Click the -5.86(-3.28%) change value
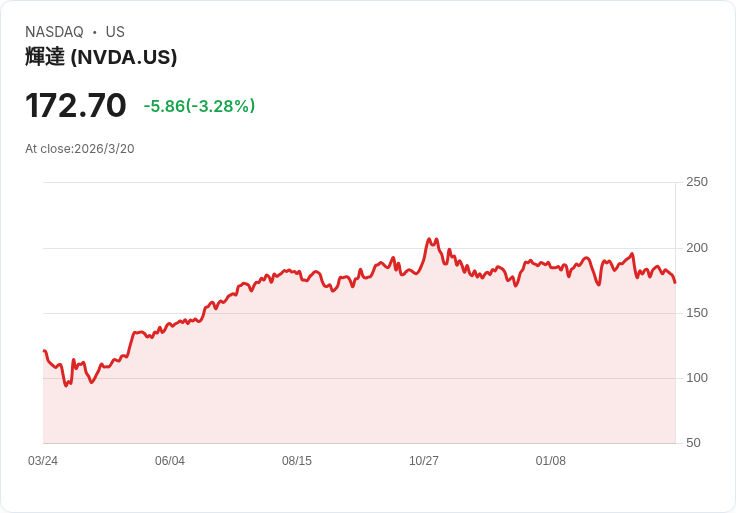This screenshot has height=513, width=736. [x=199, y=106]
